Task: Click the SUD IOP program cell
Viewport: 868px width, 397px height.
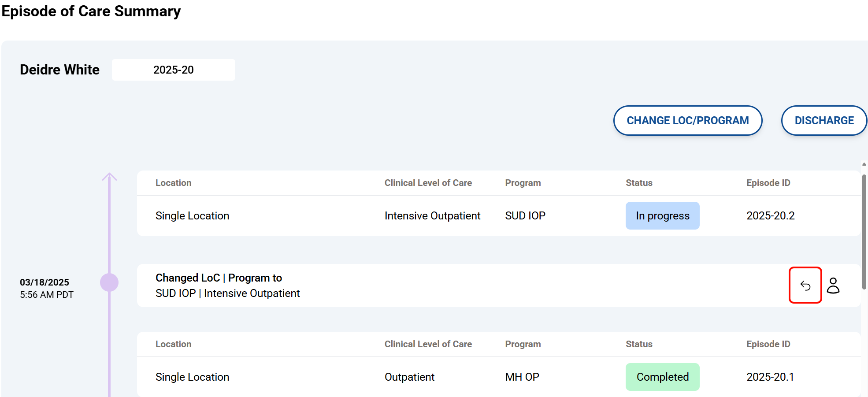Action: (525, 215)
